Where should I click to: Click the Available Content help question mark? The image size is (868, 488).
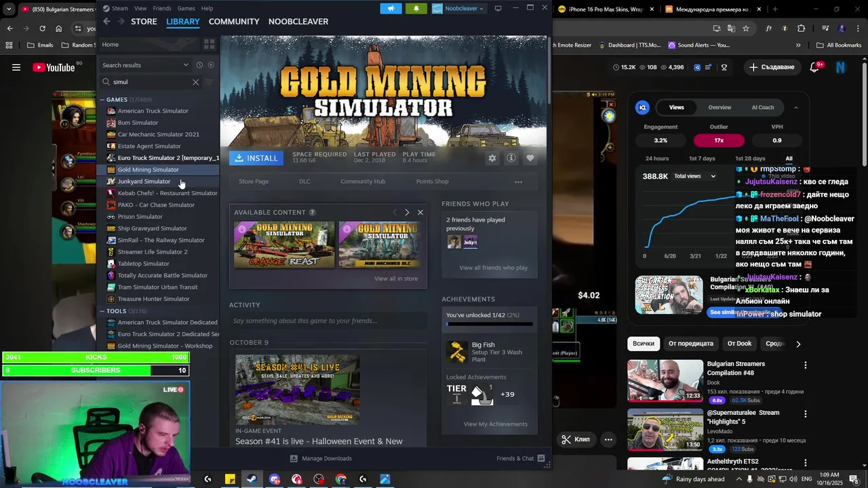coord(312,212)
